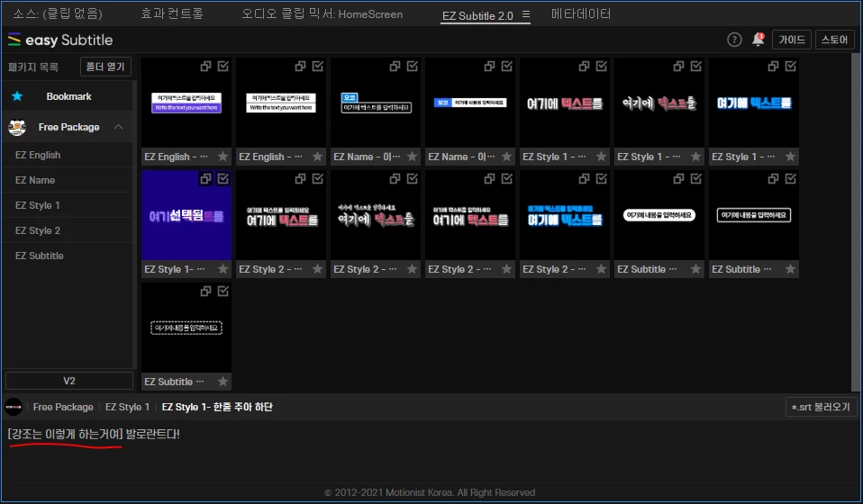Click duplicate icon on white-bar EZ English card
The width and height of the screenshot is (863, 504).
[x=301, y=67]
